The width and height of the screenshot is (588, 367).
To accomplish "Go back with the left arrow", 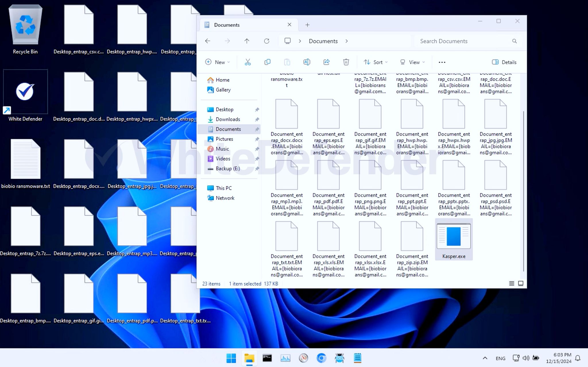I will coord(208,41).
